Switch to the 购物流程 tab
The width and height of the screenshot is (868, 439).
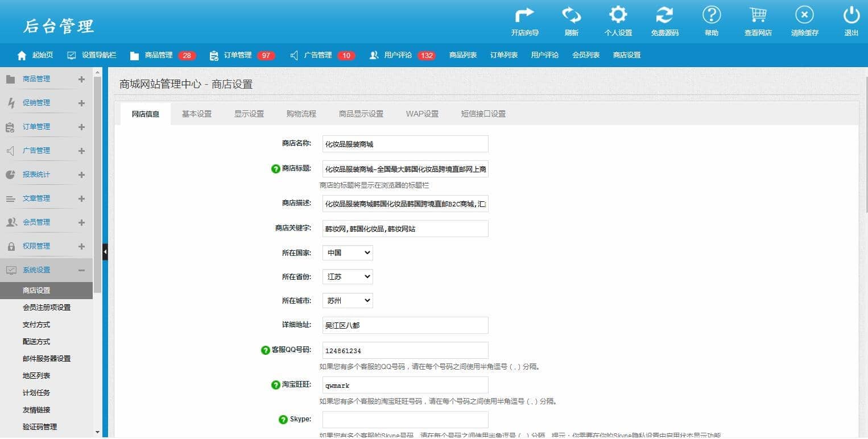(x=301, y=114)
